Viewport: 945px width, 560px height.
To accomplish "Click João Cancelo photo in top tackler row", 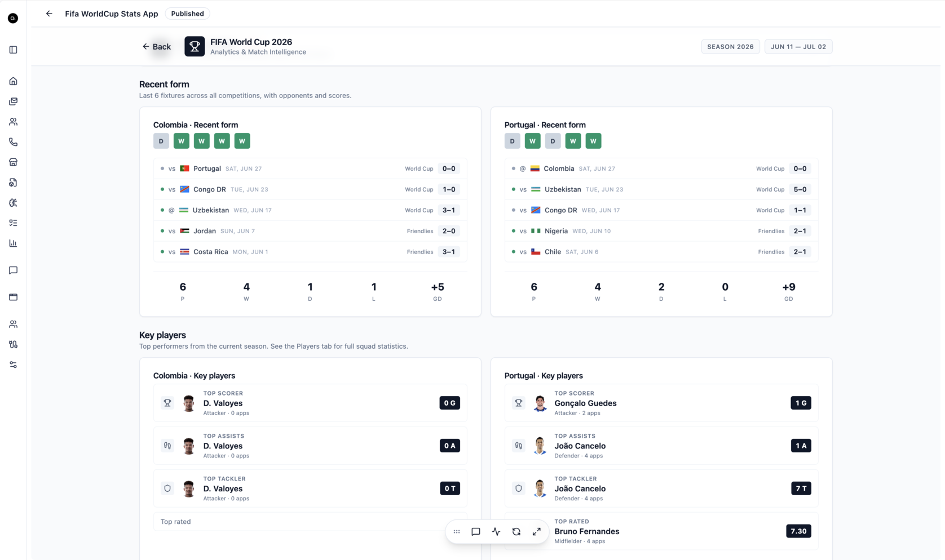I will pos(540,488).
